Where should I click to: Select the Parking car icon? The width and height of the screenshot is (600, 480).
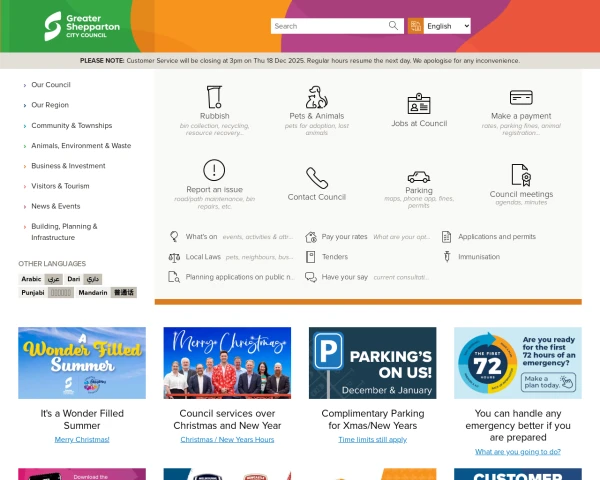point(419,177)
